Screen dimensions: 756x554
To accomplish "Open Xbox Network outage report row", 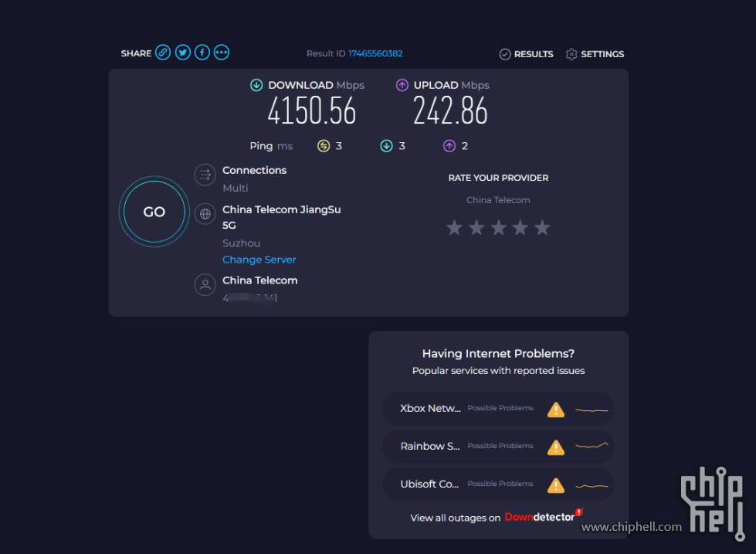I will 498,409.
